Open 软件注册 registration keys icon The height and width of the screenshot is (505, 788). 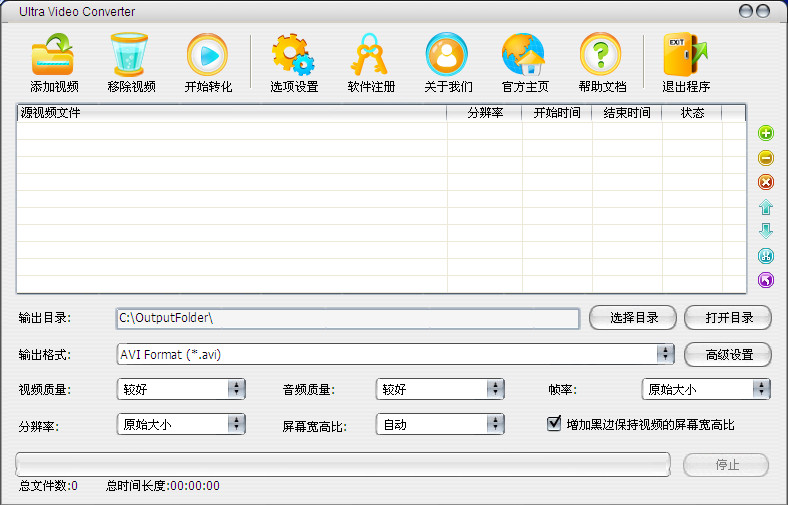370,54
